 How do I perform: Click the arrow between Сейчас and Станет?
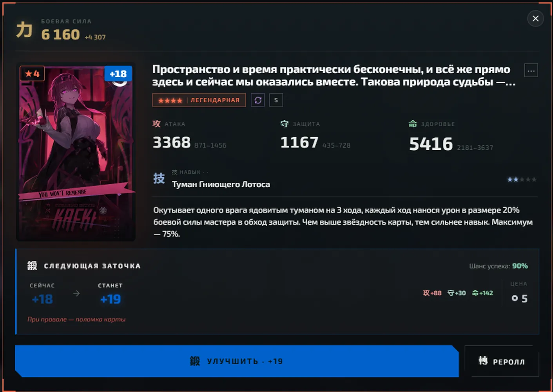click(76, 293)
